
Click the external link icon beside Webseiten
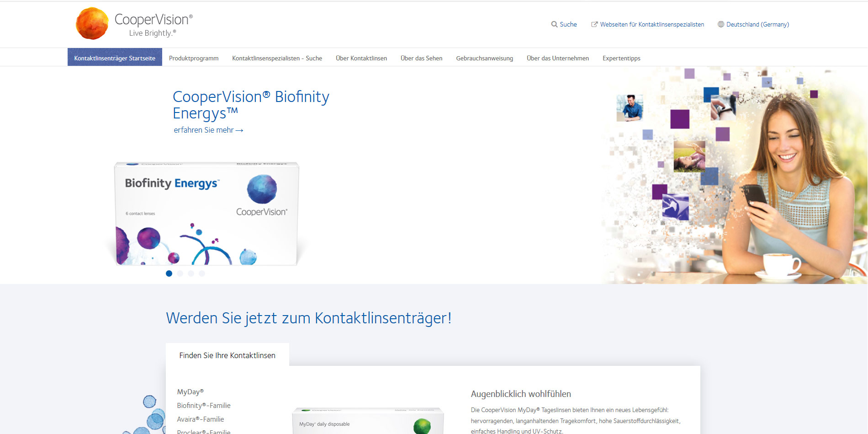click(594, 24)
